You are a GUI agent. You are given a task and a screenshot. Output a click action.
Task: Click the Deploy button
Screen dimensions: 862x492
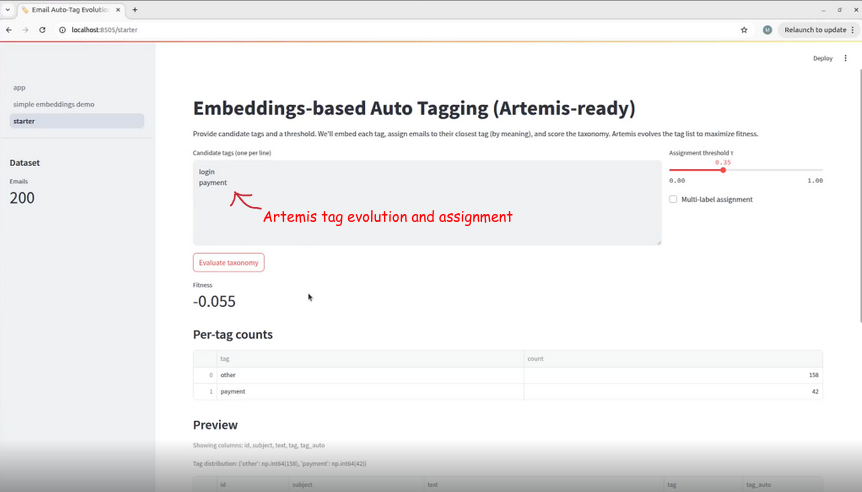click(822, 58)
